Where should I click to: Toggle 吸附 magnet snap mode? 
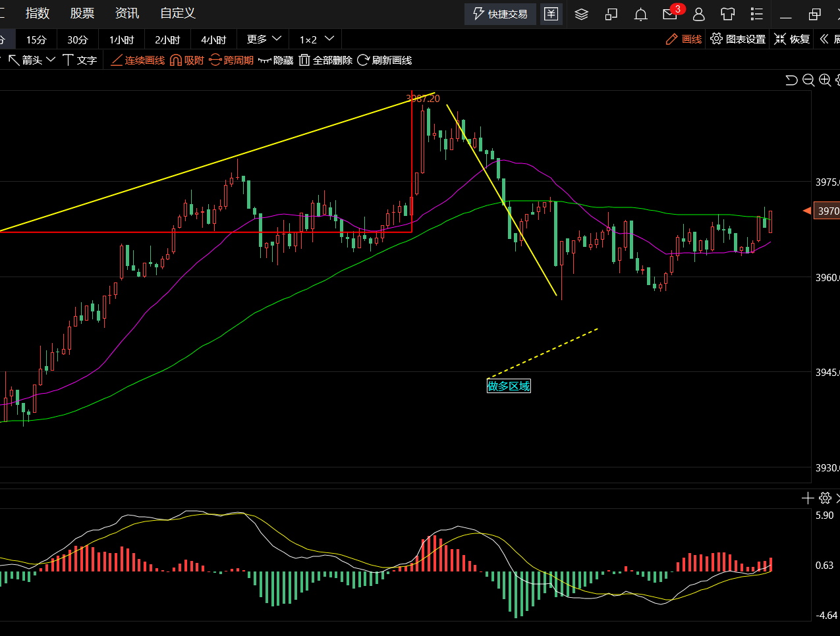coord(187,61)
